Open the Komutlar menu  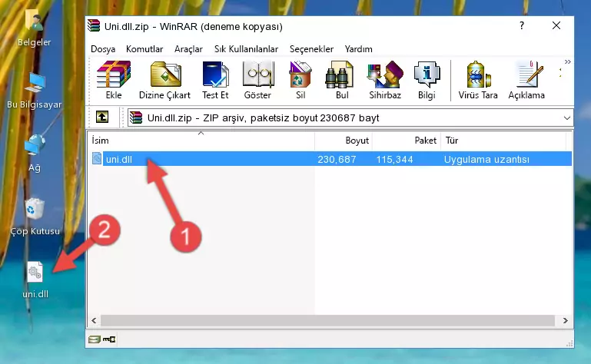144,49
